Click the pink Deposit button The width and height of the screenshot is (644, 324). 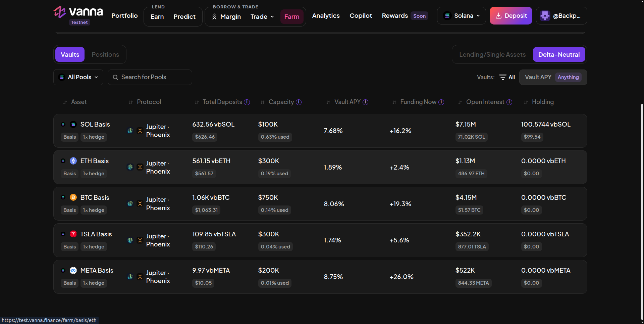pos(511,16)
